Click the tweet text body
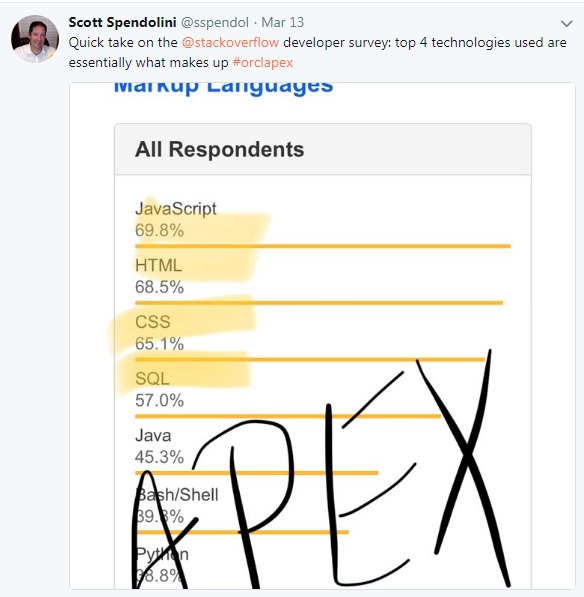This screenshot has height=597, width=584. point(318,52)
